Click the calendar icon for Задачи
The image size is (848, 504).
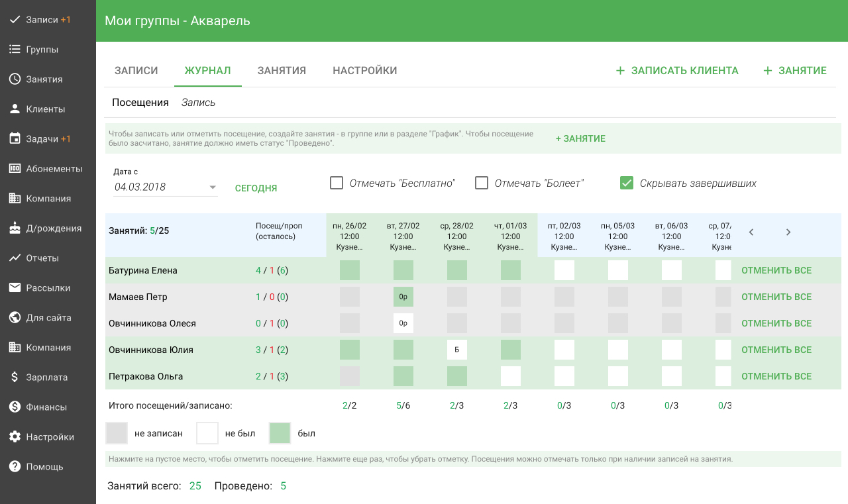tap(15, 139)
